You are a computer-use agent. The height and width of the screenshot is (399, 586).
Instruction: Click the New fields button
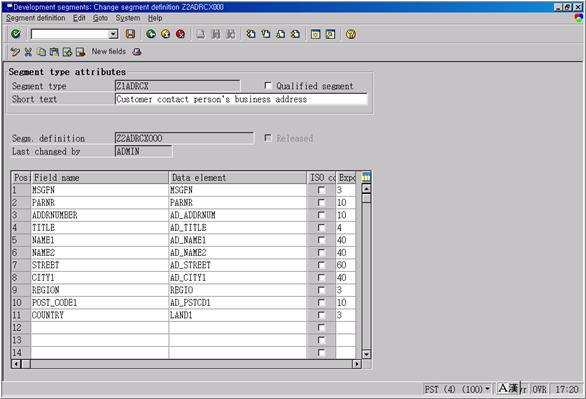pos(109,52)
